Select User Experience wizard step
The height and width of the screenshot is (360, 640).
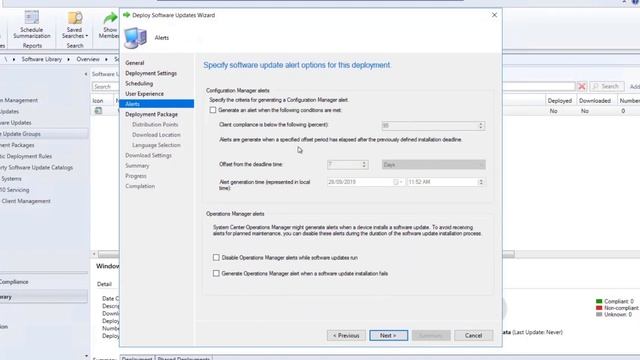[x=144, y=94]
